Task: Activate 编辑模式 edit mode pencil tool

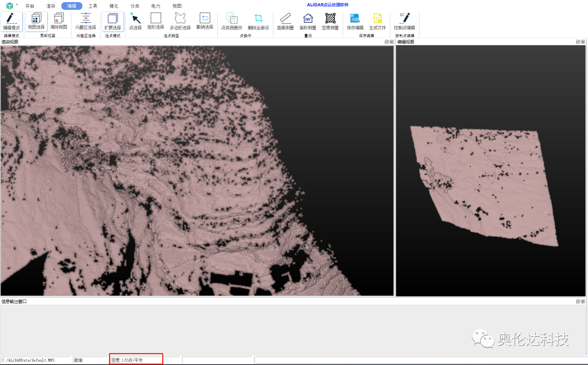Action: (x=11, y=21)
